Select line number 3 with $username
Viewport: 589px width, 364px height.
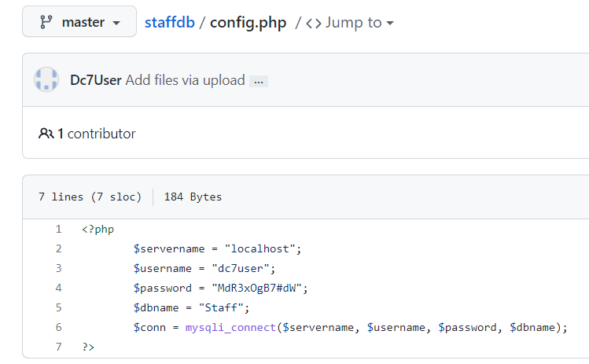coord(58,268)
